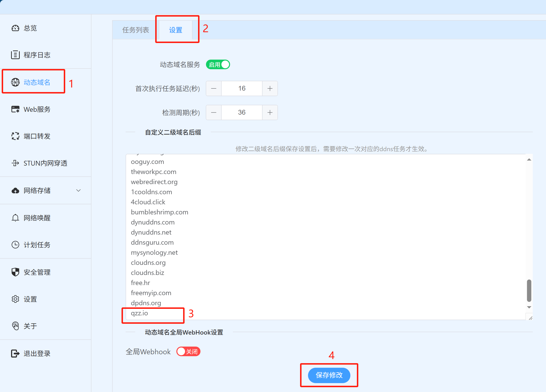Image resolution: width=546 pixels, height=392 pixels.
Task: Click the 保存修改 save button
Action: click(x=329, y=375)
